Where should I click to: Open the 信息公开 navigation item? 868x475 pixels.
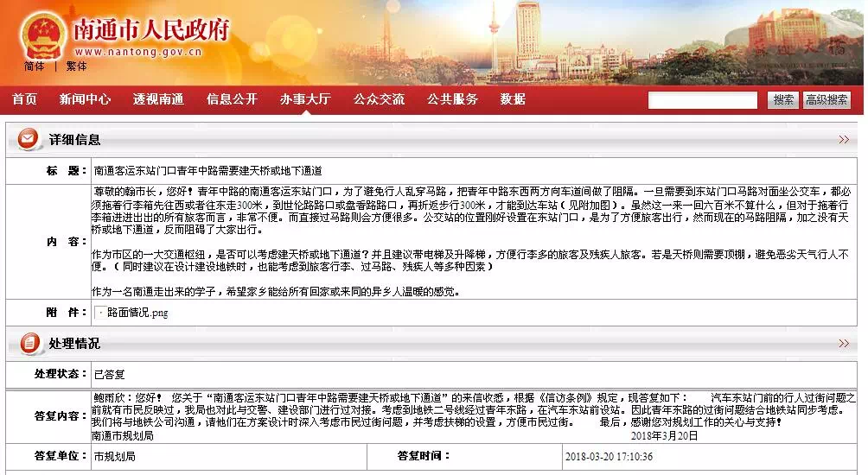[x=232, y=99]
